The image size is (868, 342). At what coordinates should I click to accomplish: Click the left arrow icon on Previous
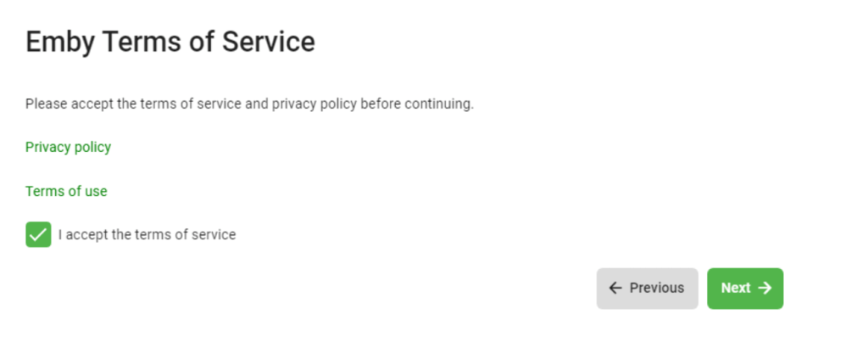[x=615, y=289]
